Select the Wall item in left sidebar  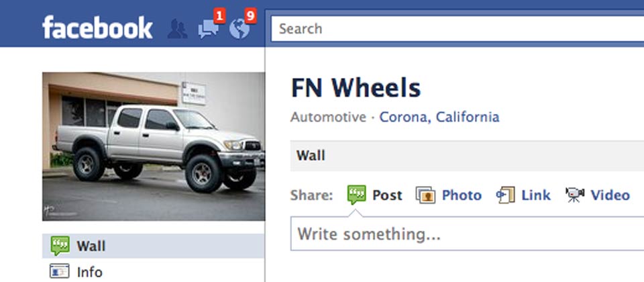(x=154, y=246)
